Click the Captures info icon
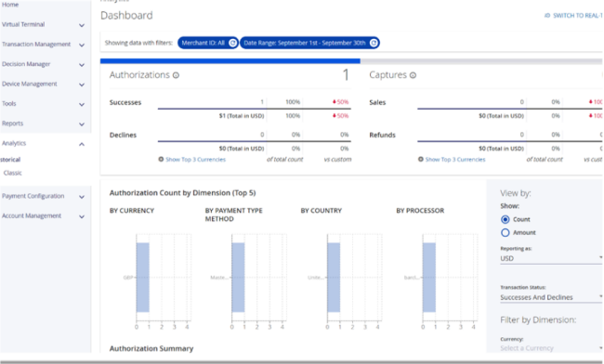 pos(413,75)
